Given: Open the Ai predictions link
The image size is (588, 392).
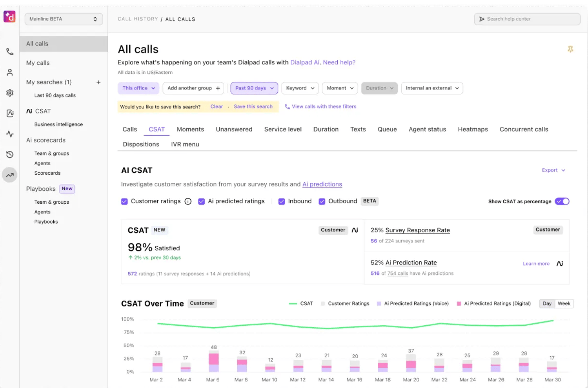Looking at the screenshot, I should coord(322,184).
